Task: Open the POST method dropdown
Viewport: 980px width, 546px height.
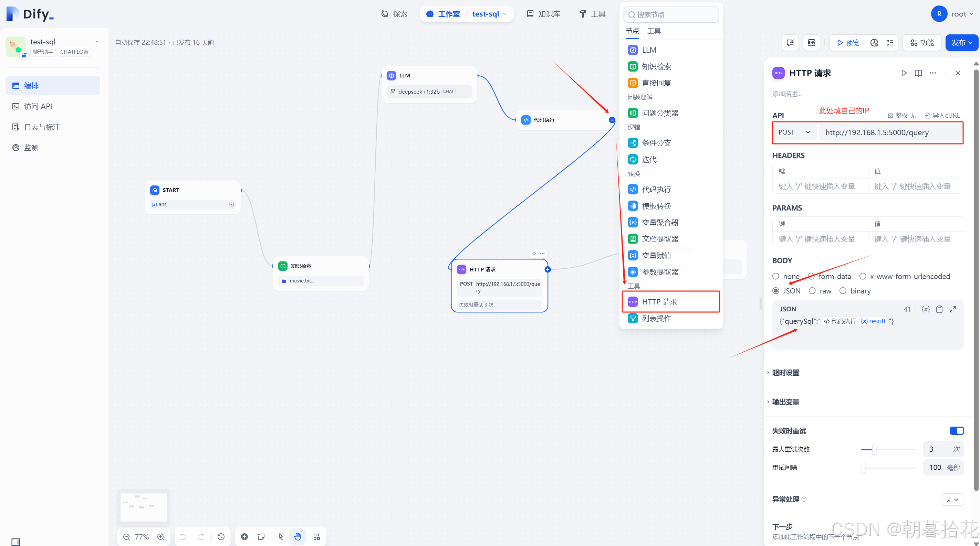Action: [794, 132]
